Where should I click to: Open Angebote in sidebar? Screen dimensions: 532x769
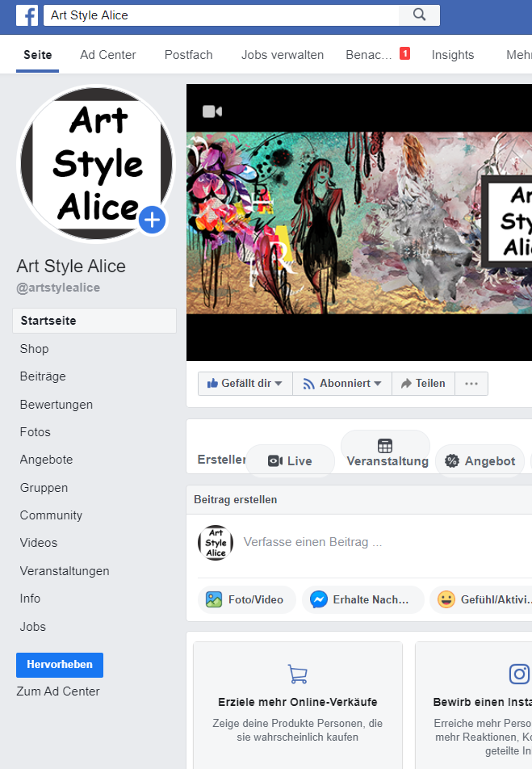(x=46, y=460)
